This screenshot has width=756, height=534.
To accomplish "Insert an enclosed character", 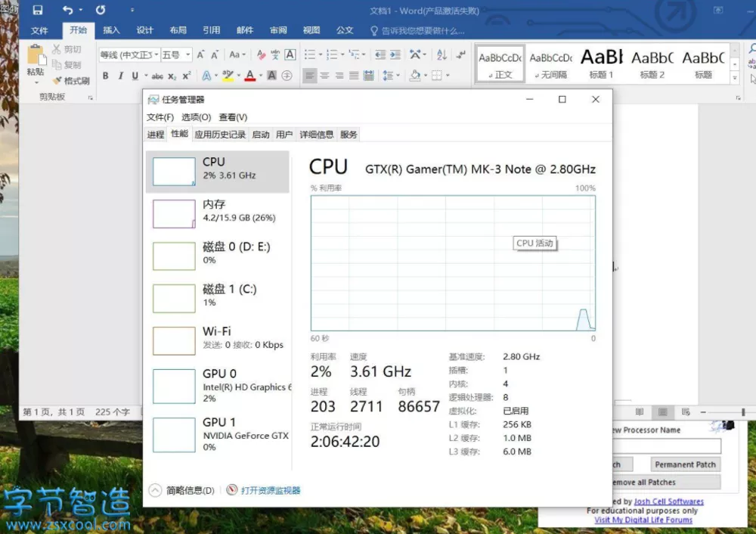I will tap(287, 76).
